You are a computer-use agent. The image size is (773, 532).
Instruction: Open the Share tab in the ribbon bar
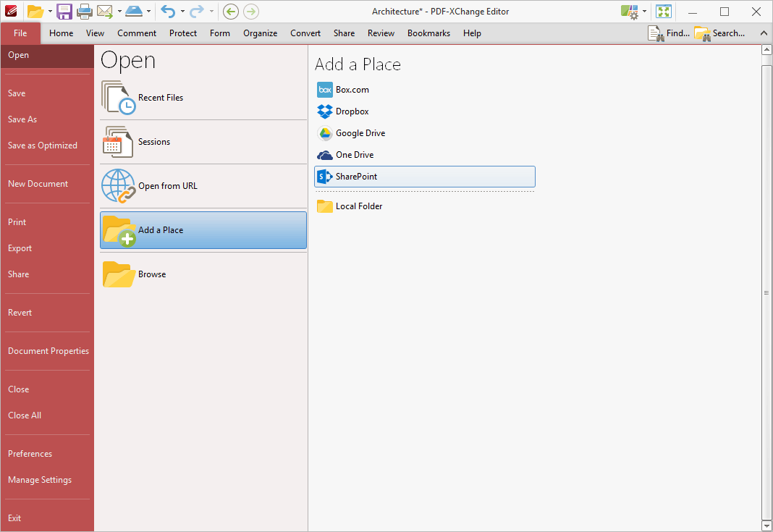click(344, 33)
